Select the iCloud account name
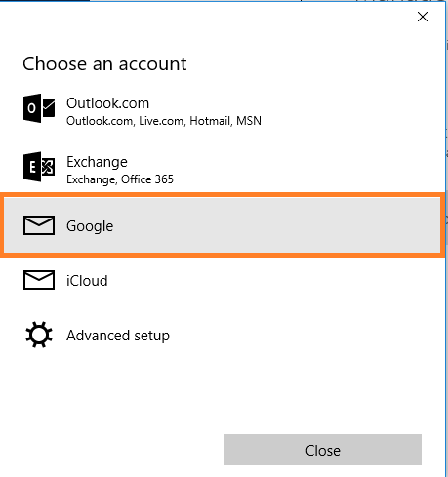 coord(87,281)
